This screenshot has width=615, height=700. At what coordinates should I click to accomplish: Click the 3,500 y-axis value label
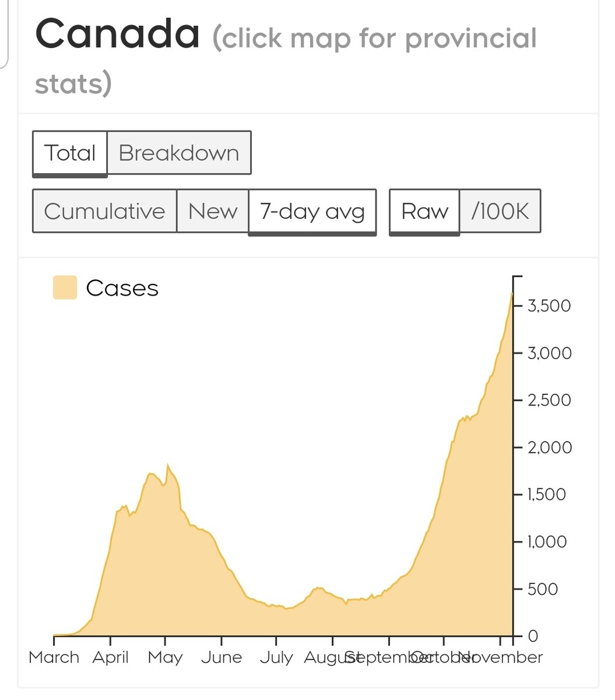549,306
